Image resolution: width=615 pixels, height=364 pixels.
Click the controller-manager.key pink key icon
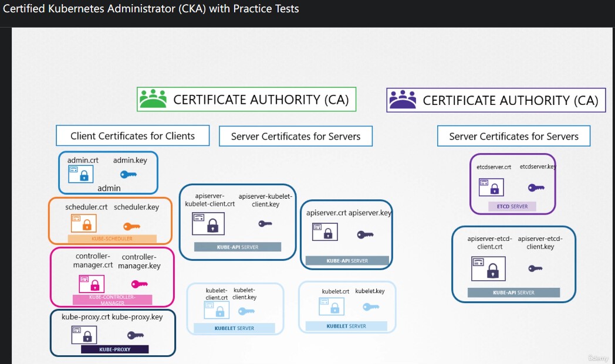pyautogui.click(x=139, y=284)
